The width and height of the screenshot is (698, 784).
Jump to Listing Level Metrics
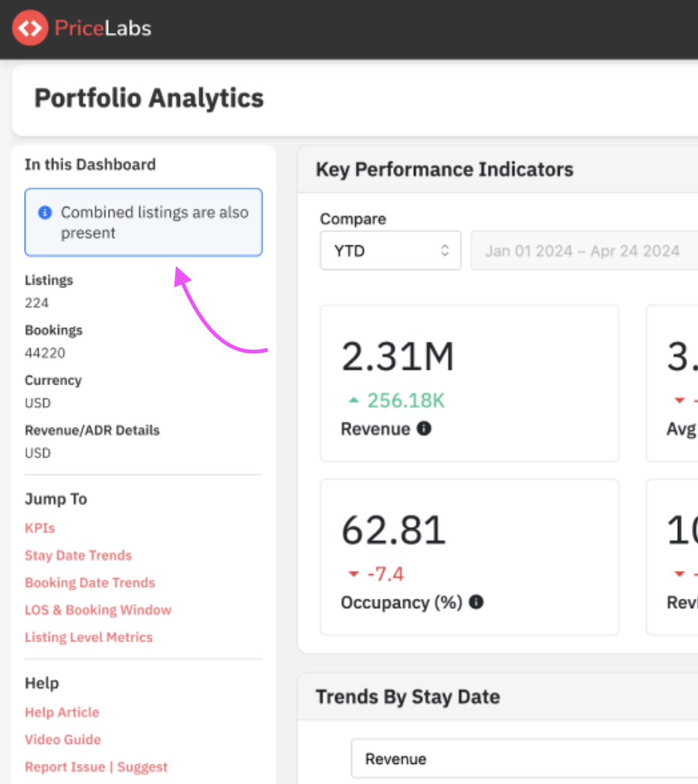(x=89, y=637)
